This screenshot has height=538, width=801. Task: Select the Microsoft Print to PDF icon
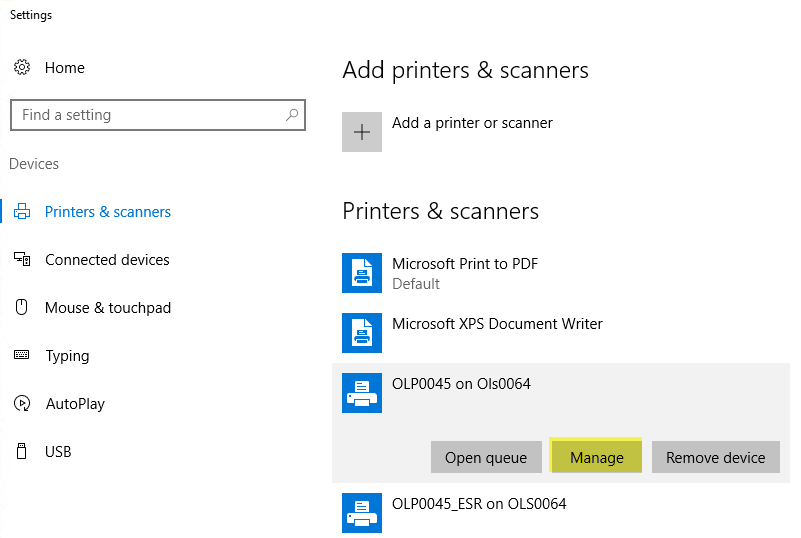point(362,273)
